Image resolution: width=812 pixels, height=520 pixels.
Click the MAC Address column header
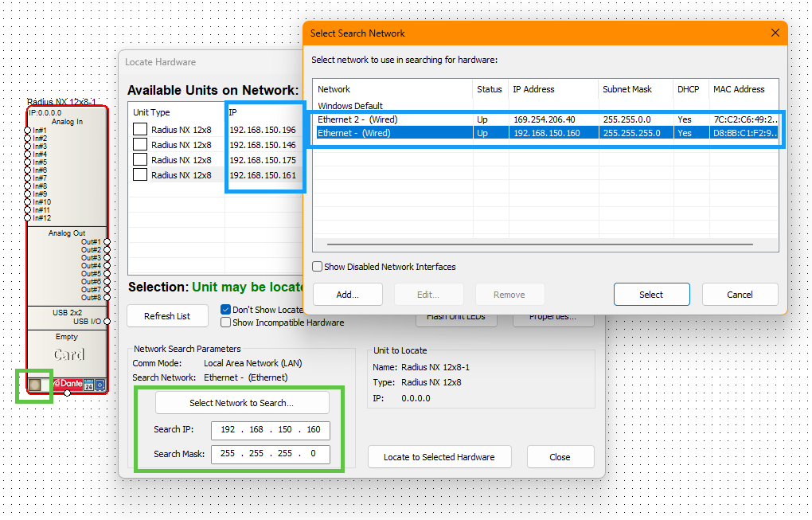(739, 89)
